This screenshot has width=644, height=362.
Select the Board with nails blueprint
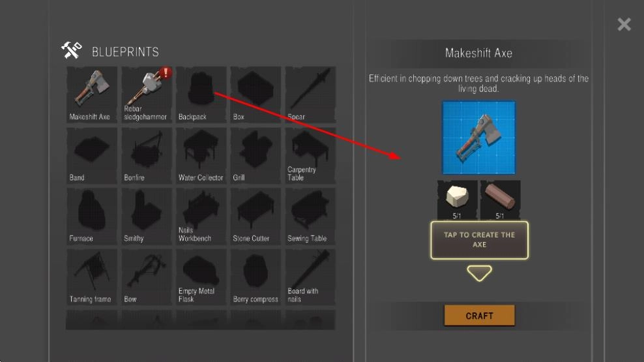pos(310,277)
